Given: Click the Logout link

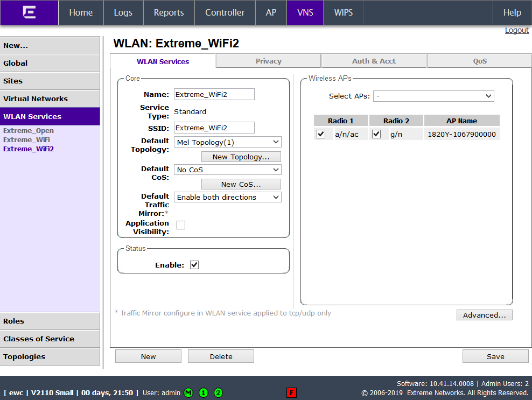Looking at the screenshot, I should pos(517,30).
